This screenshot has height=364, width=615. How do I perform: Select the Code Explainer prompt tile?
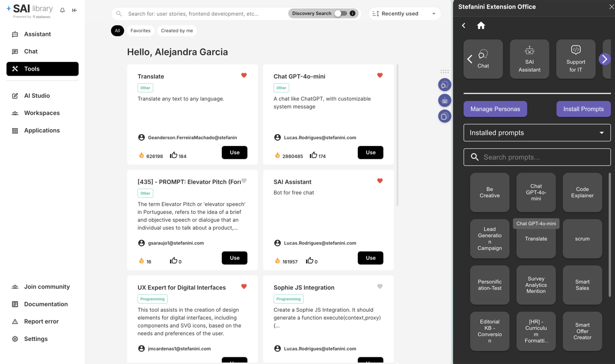coord(582,192)
